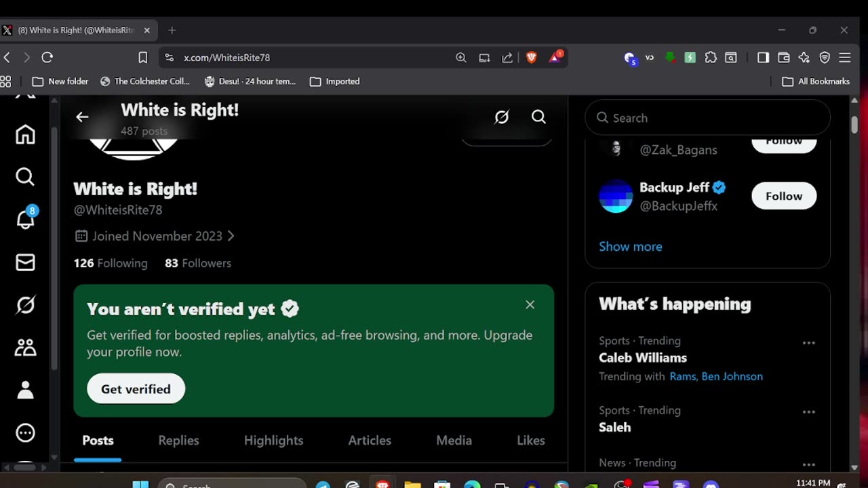Open the browser main hamburger menu
Screen dimensions: 868x488
click(845, 58)
